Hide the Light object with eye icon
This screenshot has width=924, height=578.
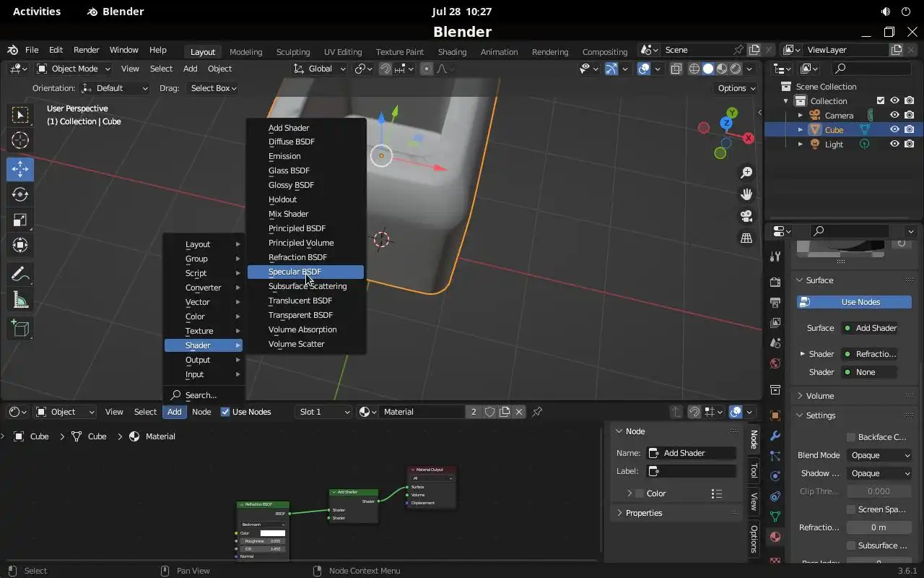[894, 144]
